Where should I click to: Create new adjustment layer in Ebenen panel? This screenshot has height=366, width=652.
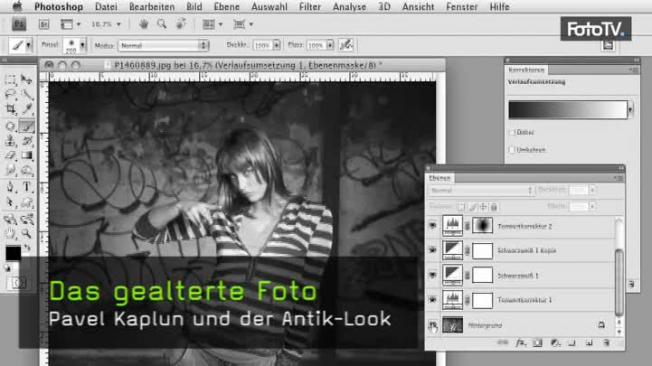[555, 343]
